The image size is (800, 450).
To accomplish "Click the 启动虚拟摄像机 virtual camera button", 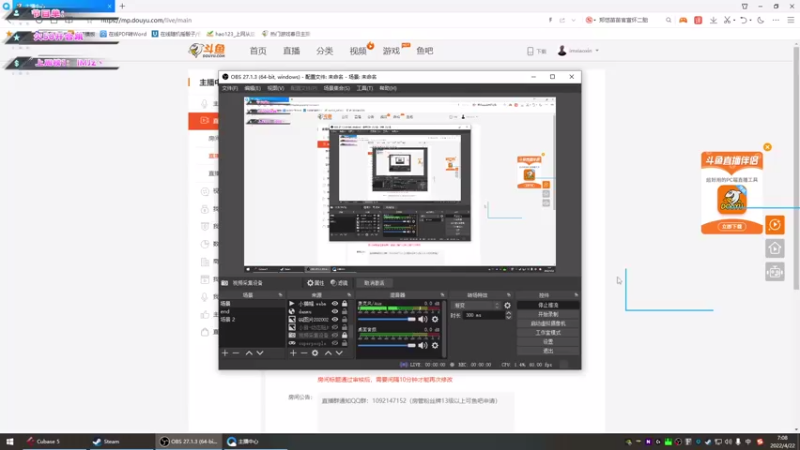I will coord(548,323).
